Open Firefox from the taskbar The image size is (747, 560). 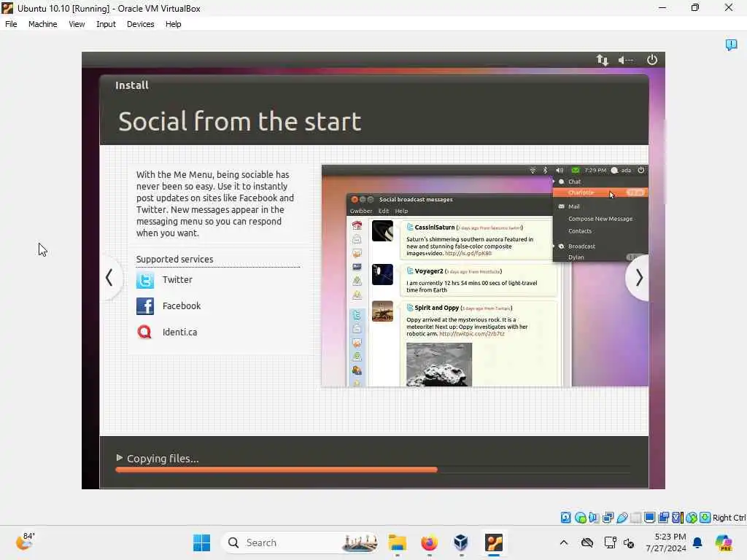pyautogui.click(x=429, y=542)
